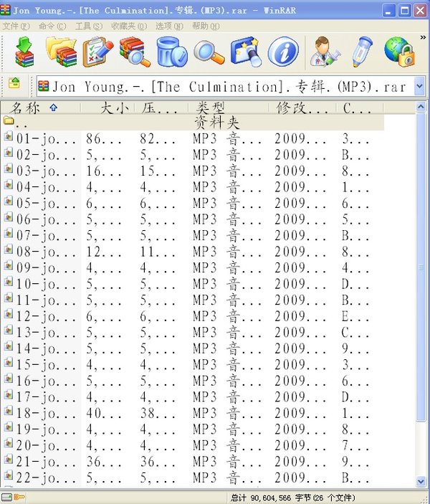Select file 02-jo... in the list
Viewport: 430px width, 504px height.
[192, 155]
